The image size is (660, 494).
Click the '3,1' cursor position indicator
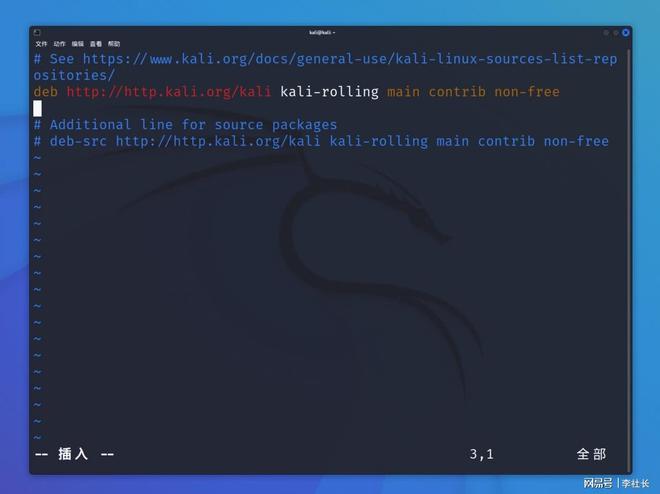click(x=482, y=454)
